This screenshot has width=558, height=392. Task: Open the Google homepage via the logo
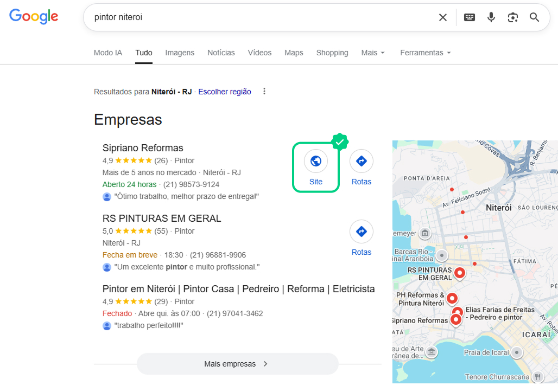coord(34,17)
